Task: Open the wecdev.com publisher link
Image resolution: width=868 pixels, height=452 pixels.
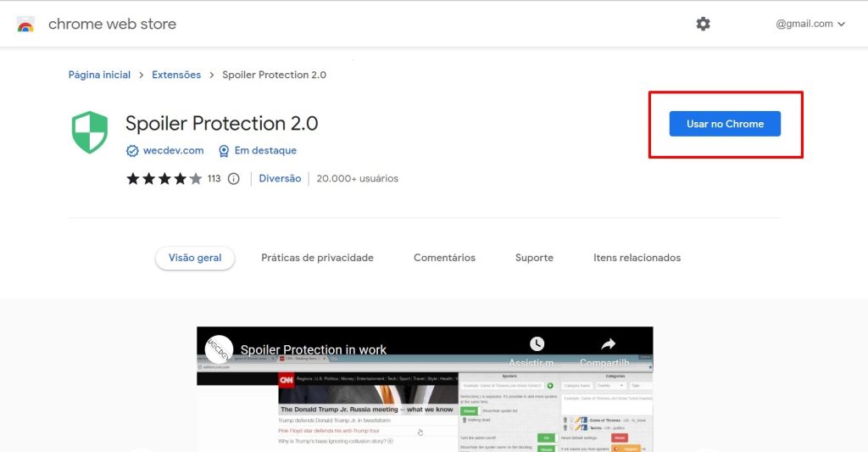Action: (x=173, y=151)
